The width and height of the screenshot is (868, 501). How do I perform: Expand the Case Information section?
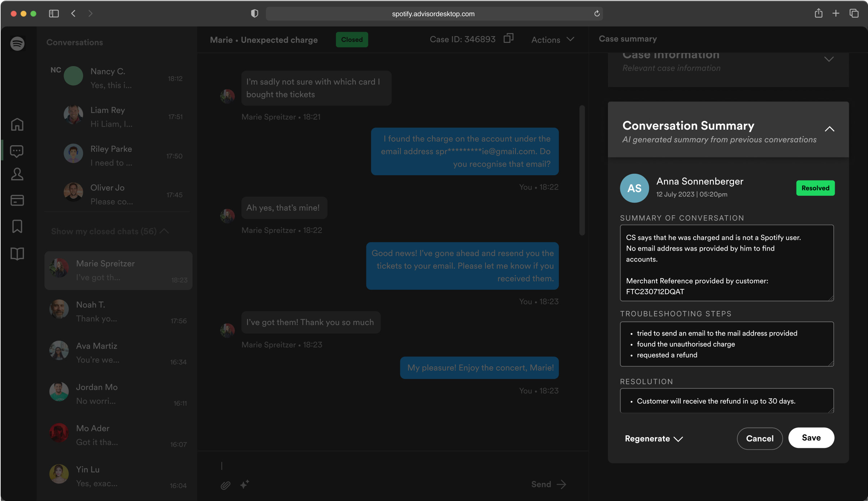[x=829, y=59]
